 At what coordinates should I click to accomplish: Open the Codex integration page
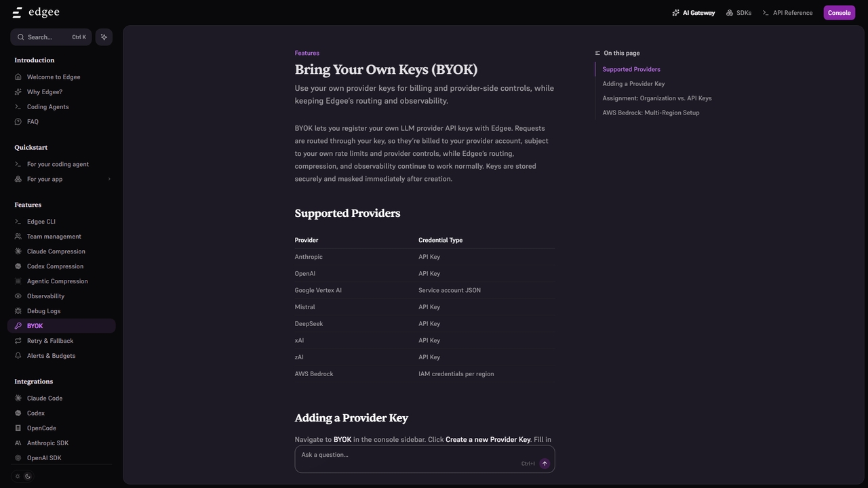pos(36,413)
